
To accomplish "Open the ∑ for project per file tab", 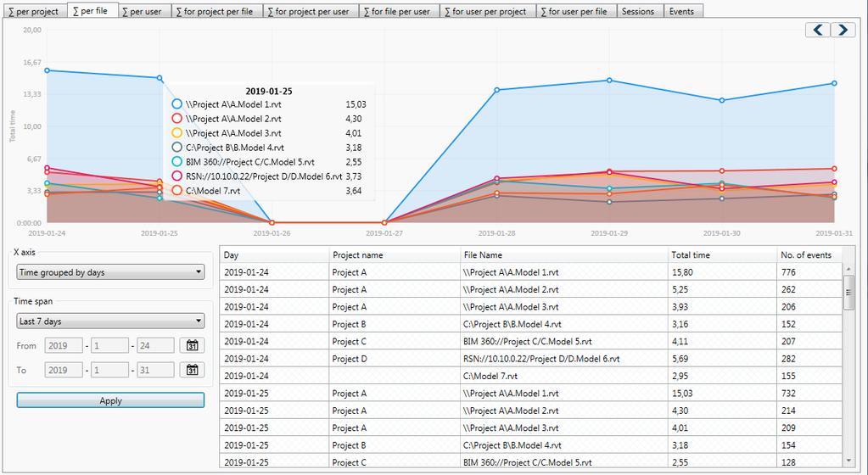I will pyautogui.click(x=216, y=11).
